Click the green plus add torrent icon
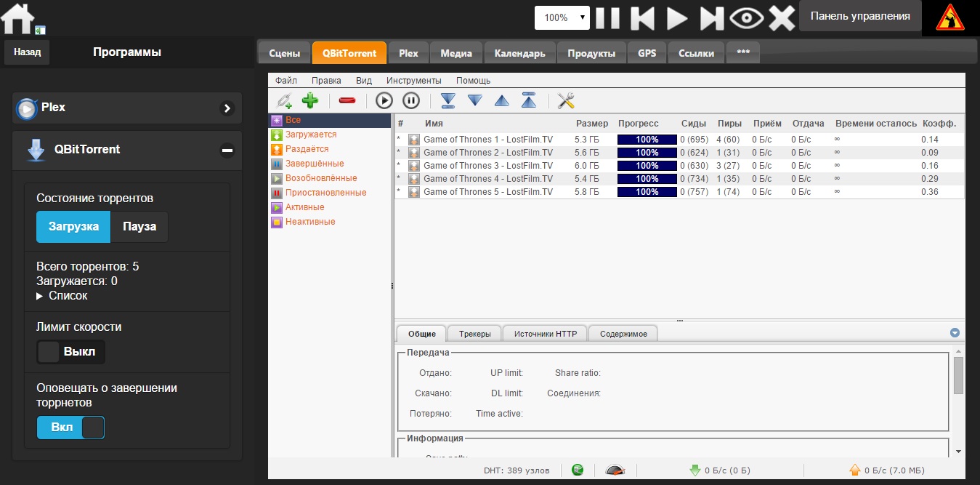 pos(310,101)
